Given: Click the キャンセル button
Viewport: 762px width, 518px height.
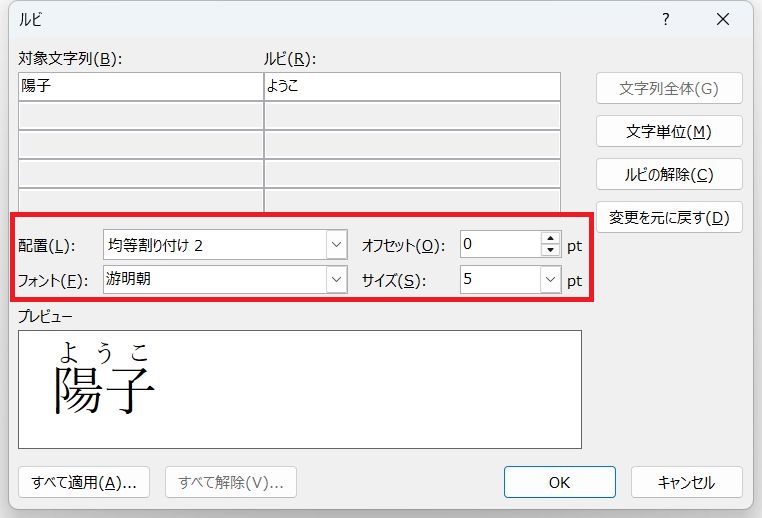Looking at the screenshot, I should point(687,482).
